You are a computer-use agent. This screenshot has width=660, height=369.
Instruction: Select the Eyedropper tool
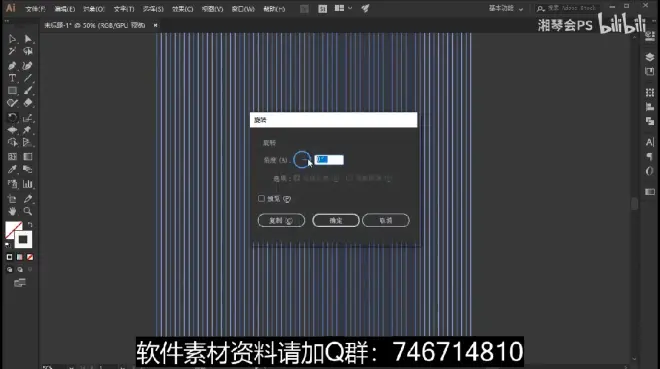pos(12,169)
